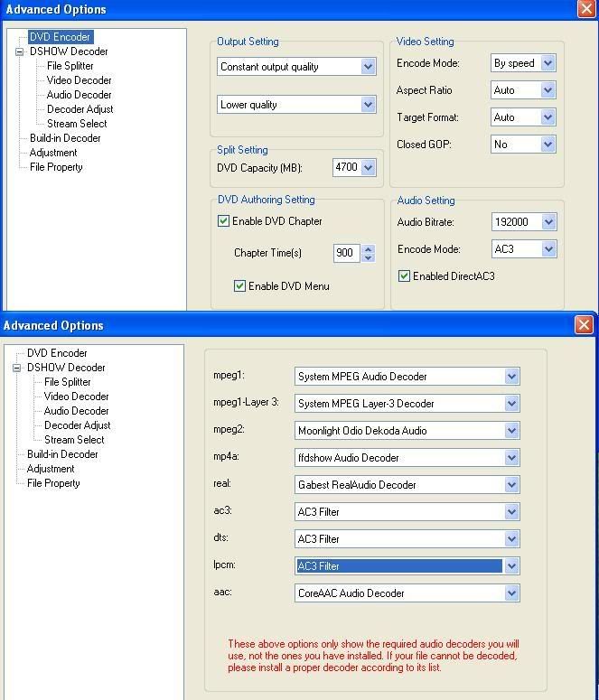Viewport: 599px width, 700px height.
Task: Open the Lower quality dropdown
Action: pos(368,105)
